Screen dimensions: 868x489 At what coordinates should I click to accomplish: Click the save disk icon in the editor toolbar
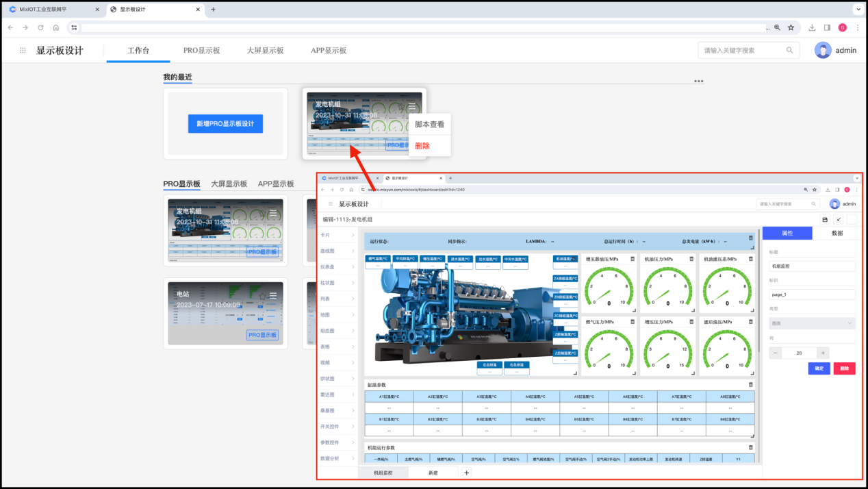[825, 219]
